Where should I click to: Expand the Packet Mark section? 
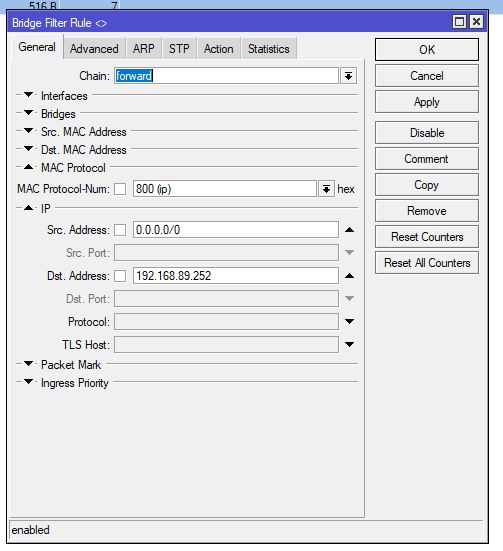(x=28, y=364)
